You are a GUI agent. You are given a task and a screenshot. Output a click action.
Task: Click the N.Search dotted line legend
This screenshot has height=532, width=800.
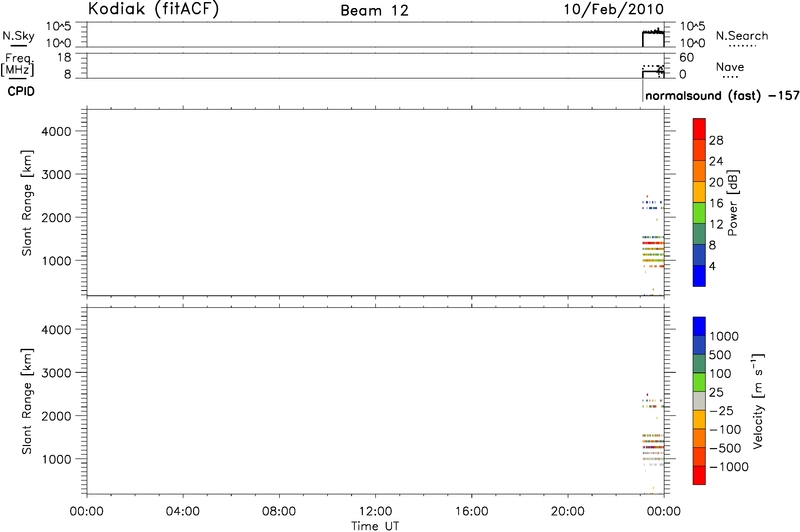pos(742,47)
